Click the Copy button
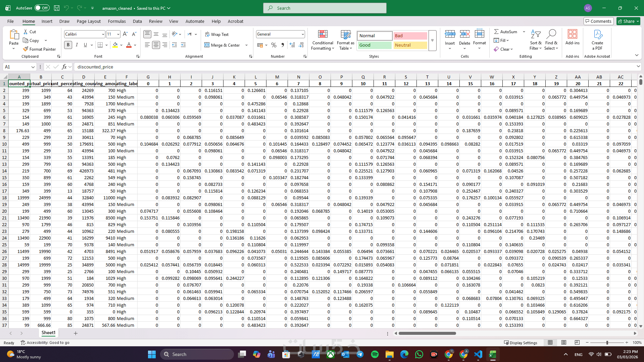 tap(31, 40)
